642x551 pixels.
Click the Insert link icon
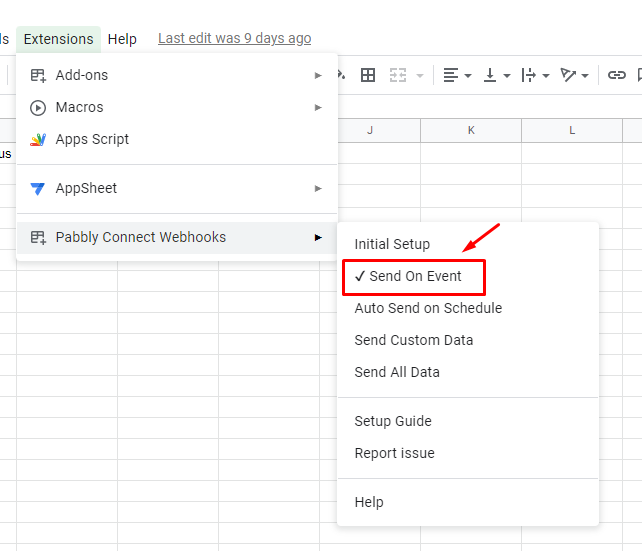[616, 75]
